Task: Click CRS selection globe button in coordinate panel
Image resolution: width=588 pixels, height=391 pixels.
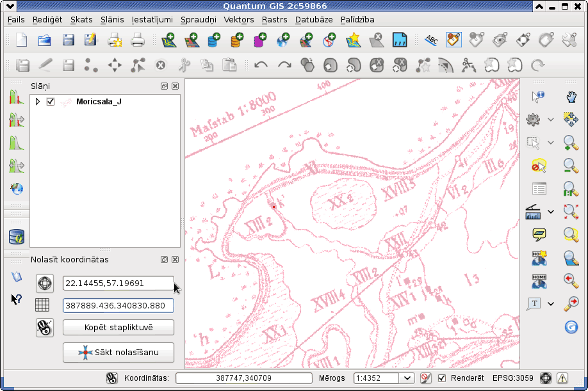Action: [x=45, y=283]
